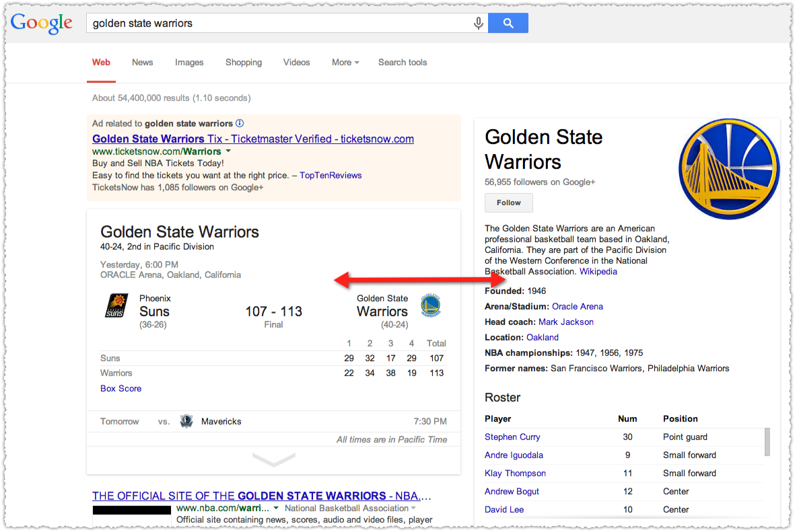Open the Ticketmaster Verified ad link

pos(253,139)
